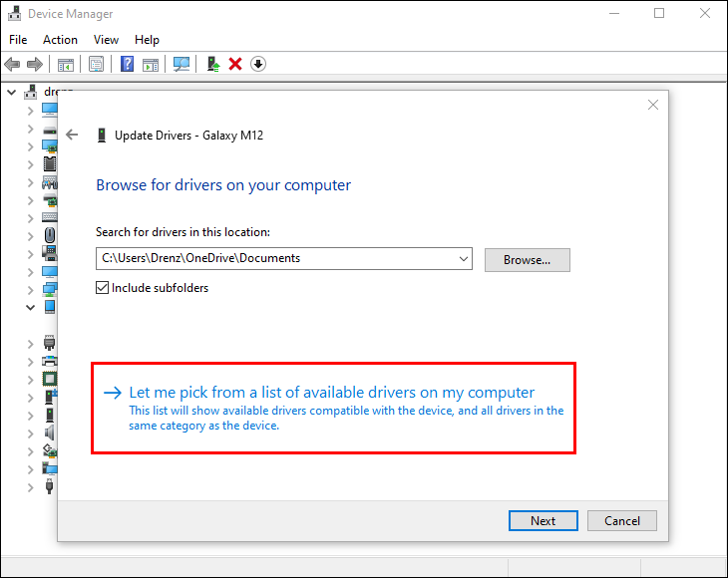Screen dimensions: 728x578
Task: Open the View menu
Action: click(106, 40)
